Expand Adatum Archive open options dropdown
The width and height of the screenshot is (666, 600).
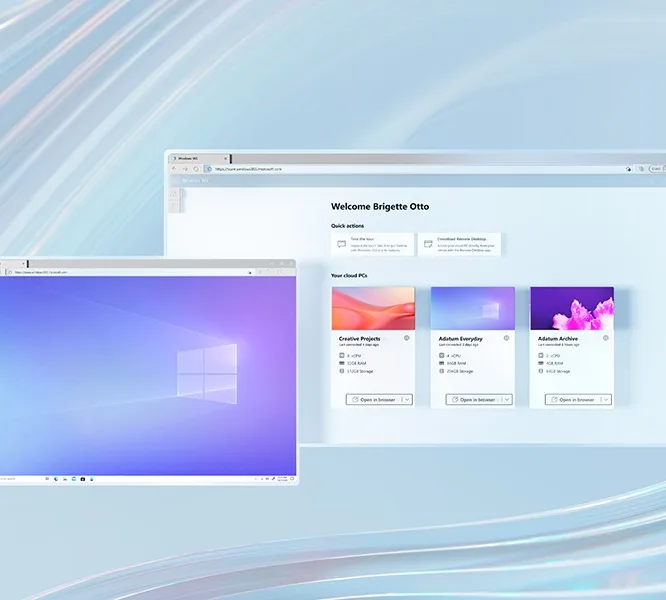coord(606,400)
